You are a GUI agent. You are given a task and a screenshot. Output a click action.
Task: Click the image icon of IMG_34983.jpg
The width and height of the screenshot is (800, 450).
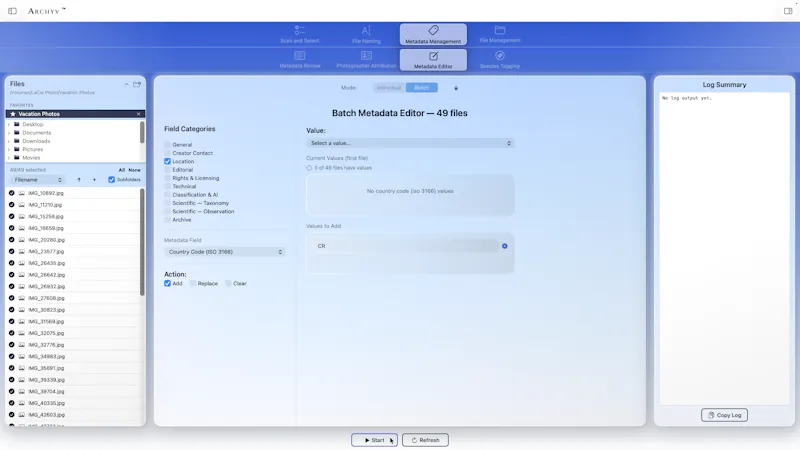click(21, 356)
